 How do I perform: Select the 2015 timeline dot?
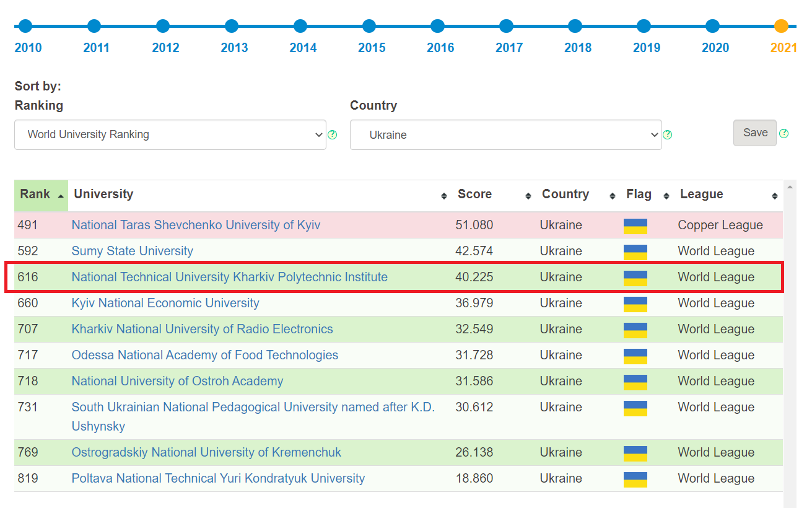click(369, 26)
